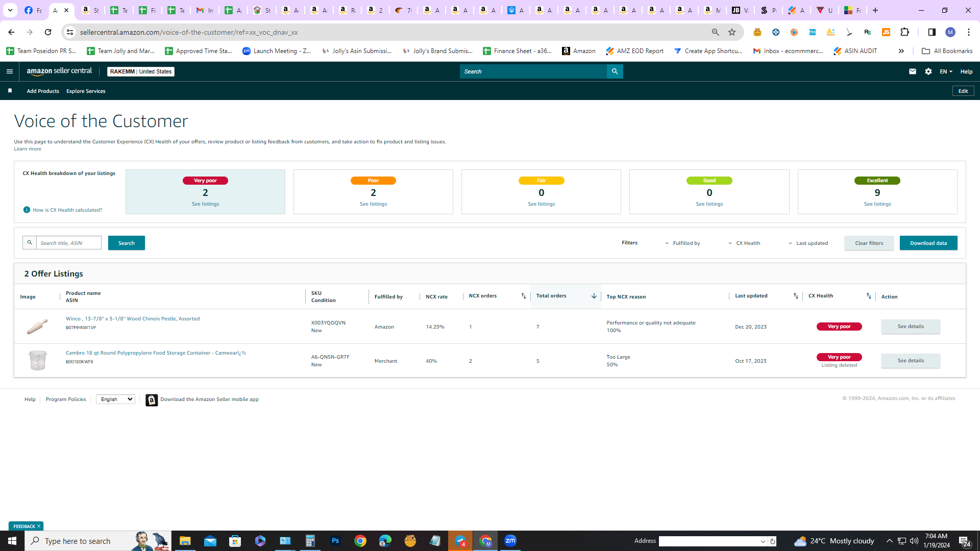The image size is (980, 551).
Task: Click the browser address bar URL
Action: (x=189, y=32)
